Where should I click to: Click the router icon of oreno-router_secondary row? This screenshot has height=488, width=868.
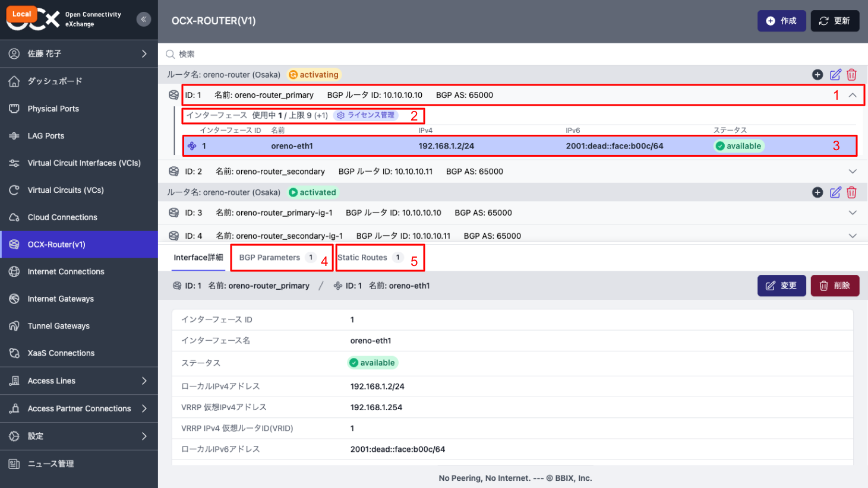coord(173,172)
